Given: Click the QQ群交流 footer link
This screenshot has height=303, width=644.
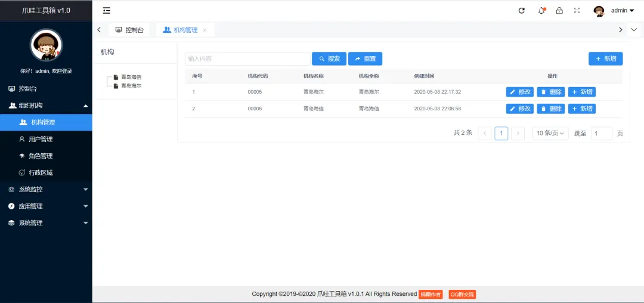Looking at the screenshot, I should [x=462, y=294].
